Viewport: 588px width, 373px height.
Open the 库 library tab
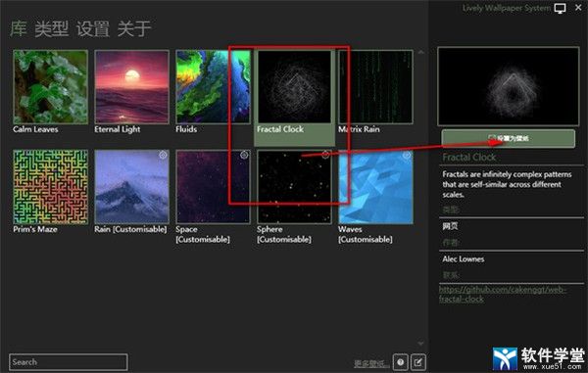click(x=19, y=28)
